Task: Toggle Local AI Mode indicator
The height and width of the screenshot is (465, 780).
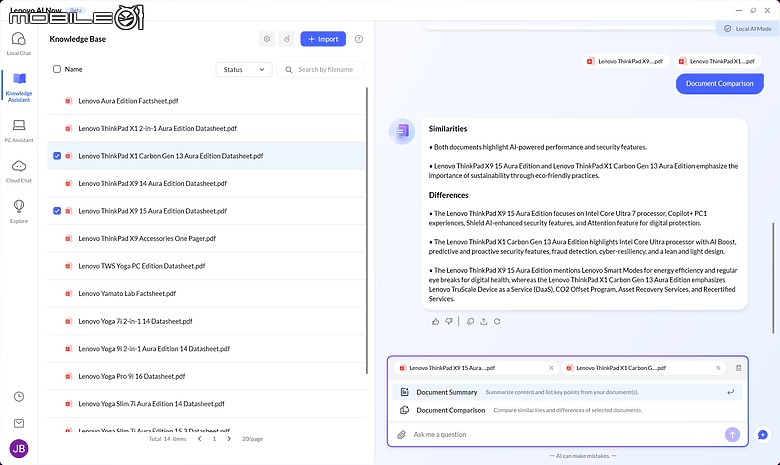Action: click(748, 29)
